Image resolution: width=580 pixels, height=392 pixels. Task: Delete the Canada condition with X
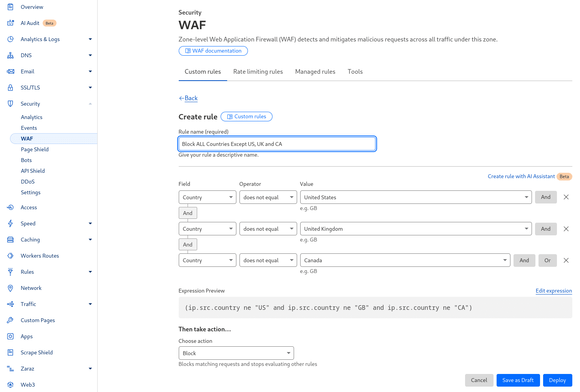(x=566, y=260)
